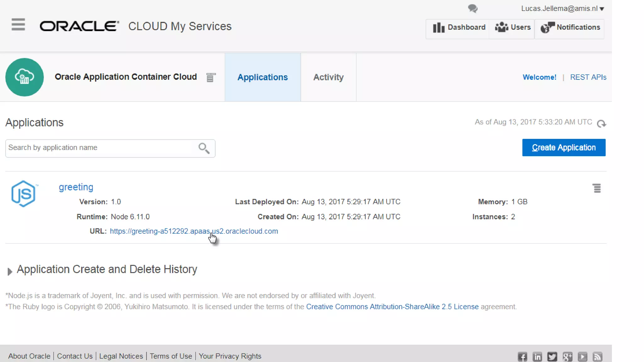Open the REST APIs link

pyautogui.click(x=588, y=77)
